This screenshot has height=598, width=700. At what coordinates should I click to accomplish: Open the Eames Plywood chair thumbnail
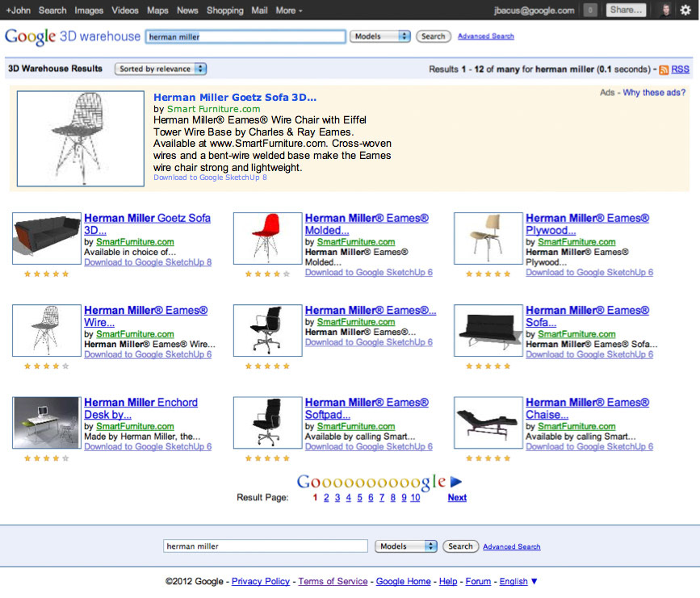click(x=488, y=238)
